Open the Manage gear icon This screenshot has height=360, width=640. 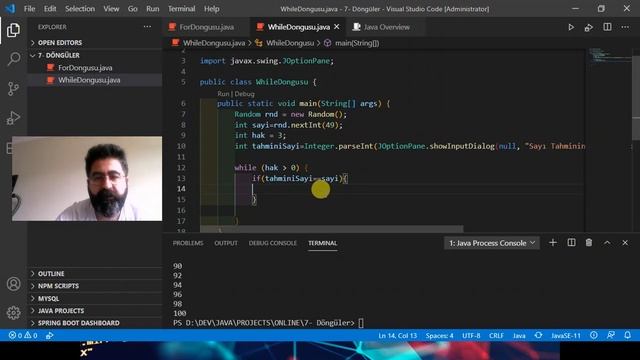pyautogui.click(x=13, y=313)
